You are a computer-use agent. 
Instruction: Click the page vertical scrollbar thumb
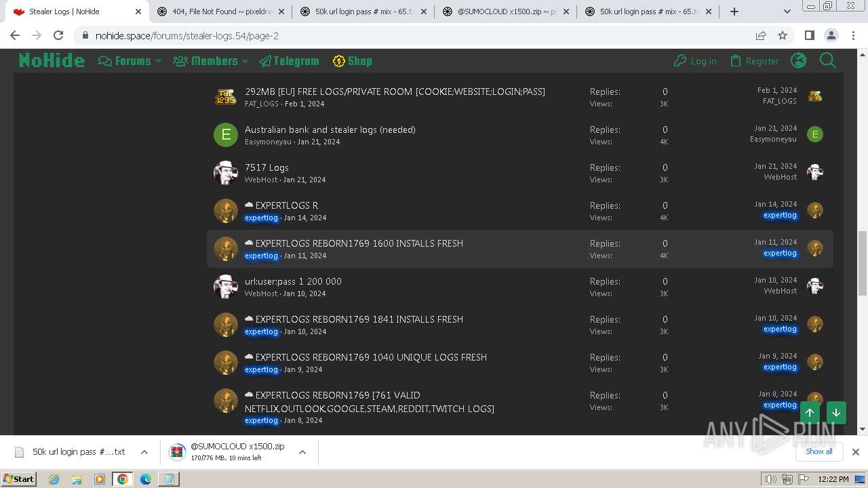click(x=862, y=263)
